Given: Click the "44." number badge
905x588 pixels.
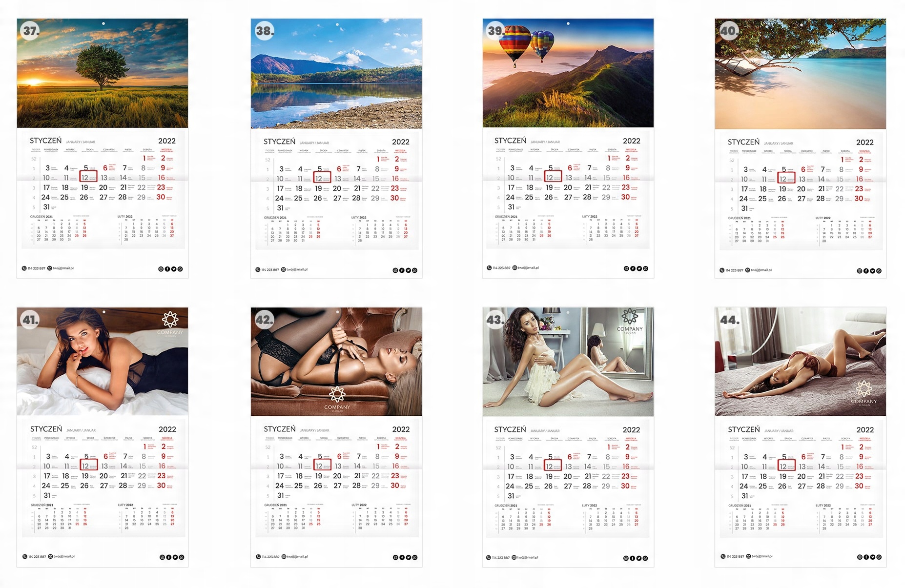Looking at the screenshot, I should (730, 320).
